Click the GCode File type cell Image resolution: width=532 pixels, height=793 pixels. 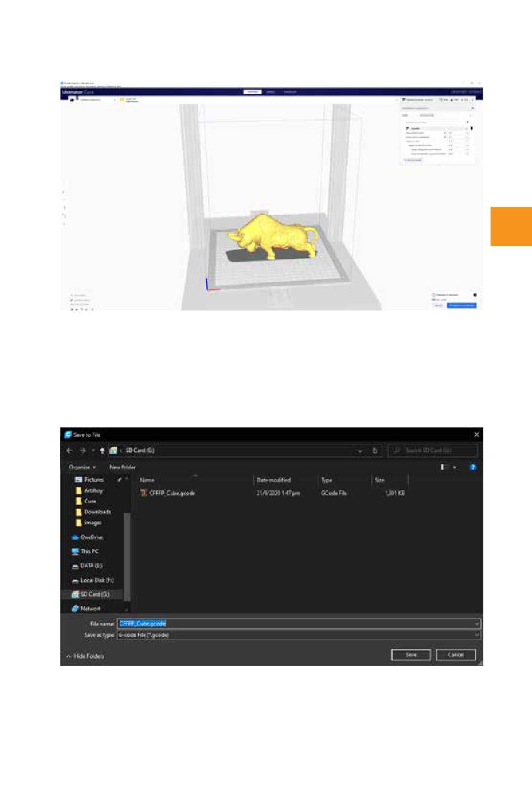[334, 493]
